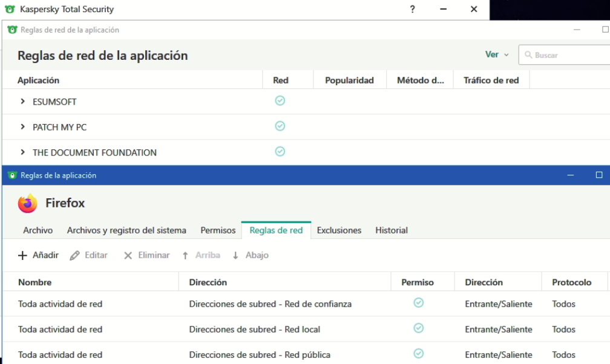610x364 pixels.
Task: Click the down arrow icon for Abajo
Action: (x=235, y=256)
